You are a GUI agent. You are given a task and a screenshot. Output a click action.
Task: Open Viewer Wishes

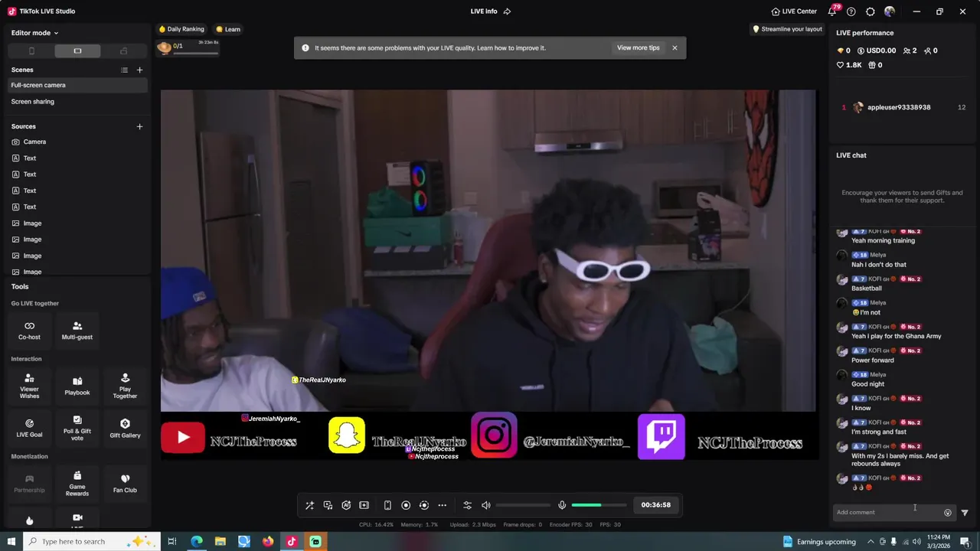click(29, 386)
